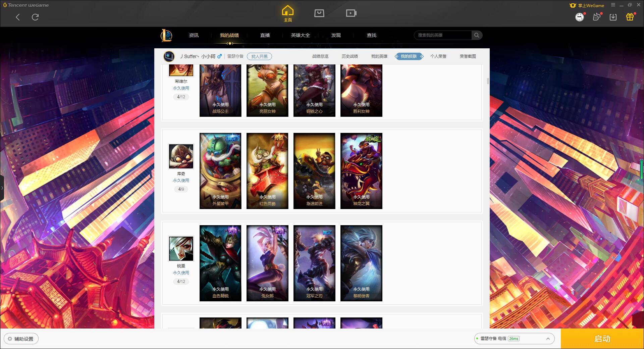
Task: Open the user avatar icon at top right
Action: tap(580, 17)
